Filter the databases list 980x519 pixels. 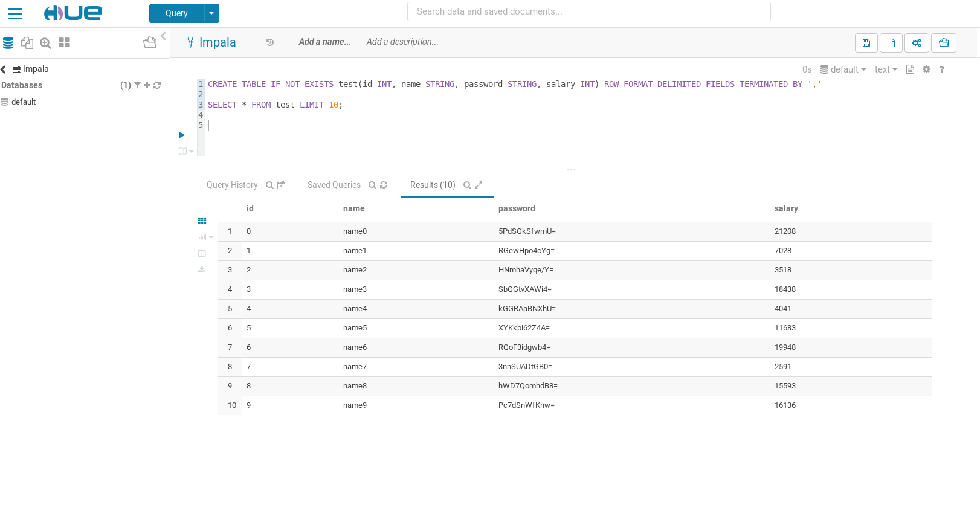(x=138, y=85)
